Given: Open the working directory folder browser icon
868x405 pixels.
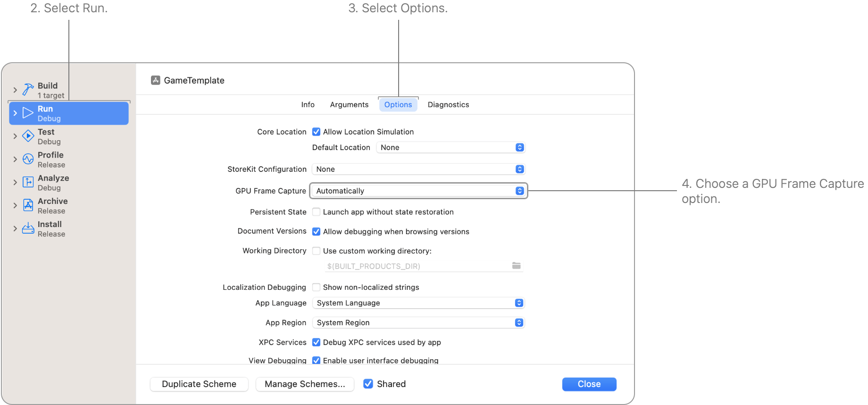Looking at the screenshot, I should (x=516, y=265).
